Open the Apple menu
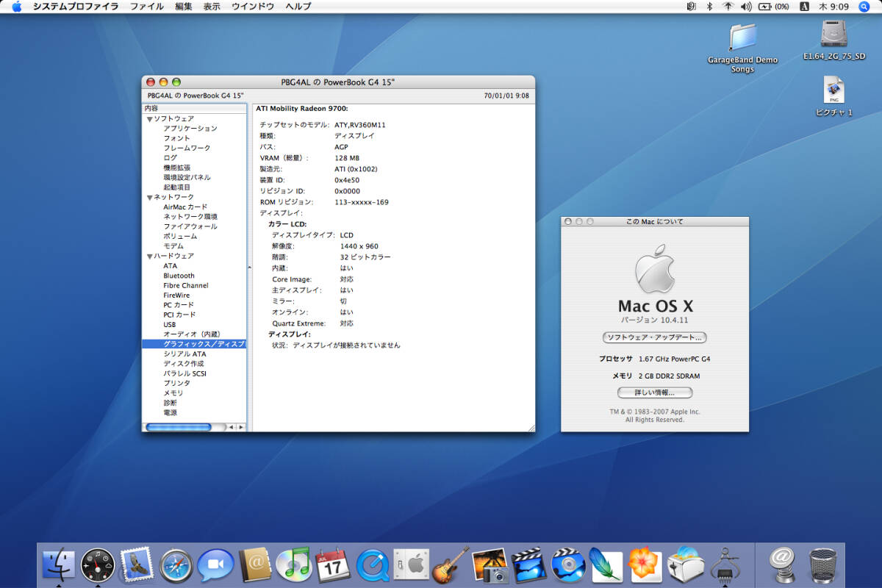 click(x=16, y=7)
